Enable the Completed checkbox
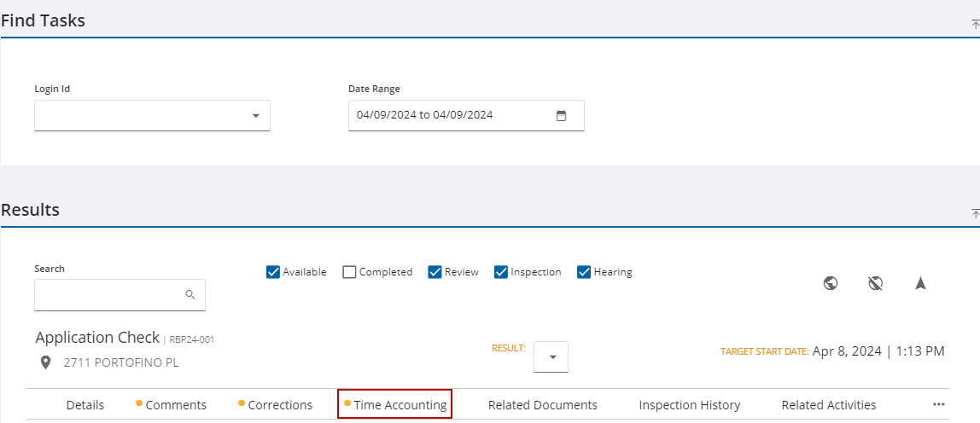 (349, 272)
